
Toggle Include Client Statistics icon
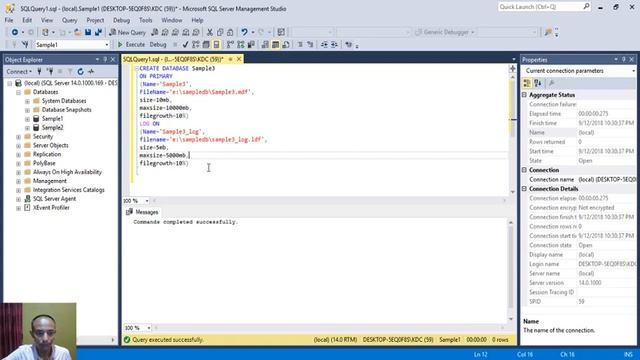click(251, 44)
